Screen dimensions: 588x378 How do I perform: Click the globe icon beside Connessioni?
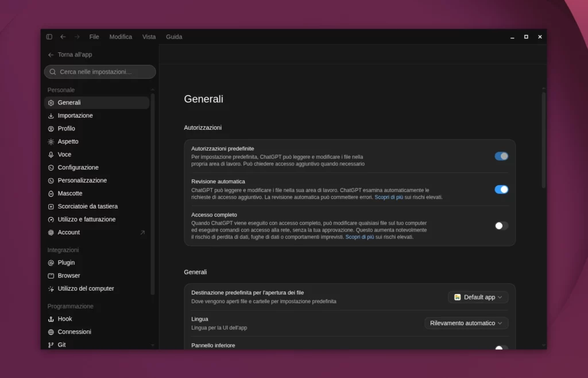(x=51, y=332)
